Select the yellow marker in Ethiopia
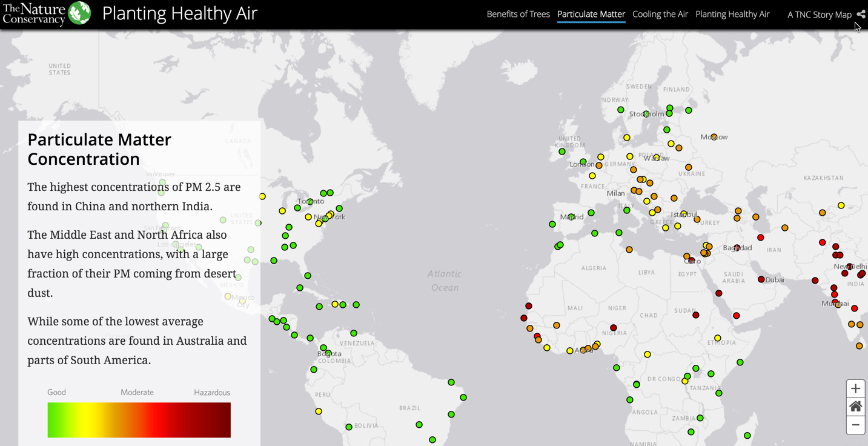868x446 pixels. click(718, 338)
